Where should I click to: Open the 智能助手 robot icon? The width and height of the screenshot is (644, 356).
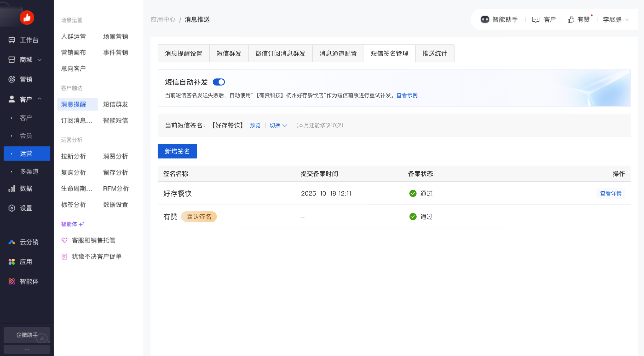(x=485, y=20)
